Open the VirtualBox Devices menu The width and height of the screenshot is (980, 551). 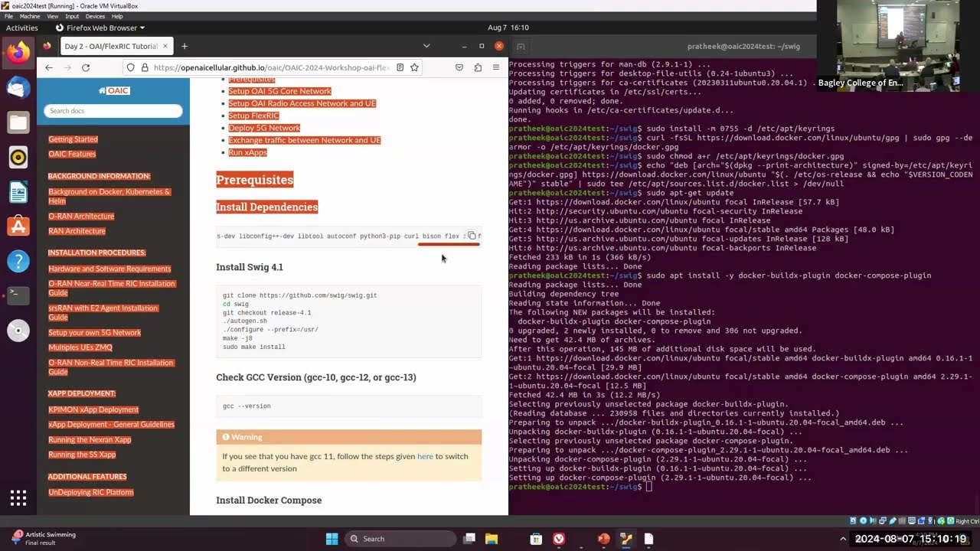(95, 16)
